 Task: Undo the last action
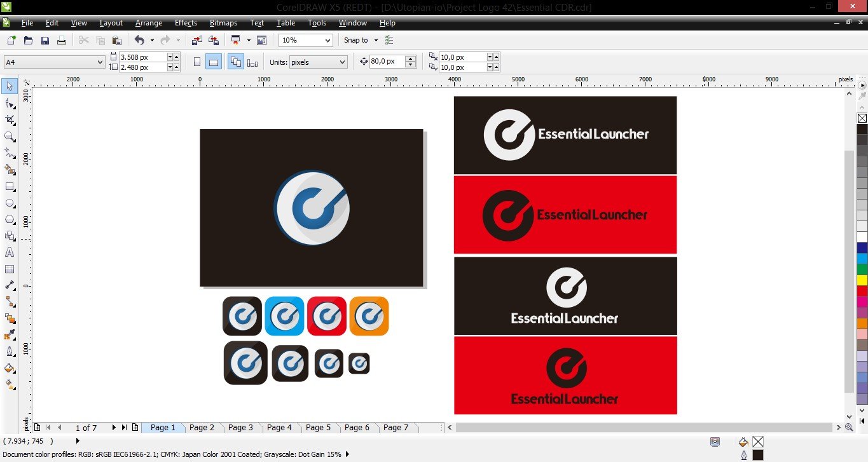pos(139,40)
